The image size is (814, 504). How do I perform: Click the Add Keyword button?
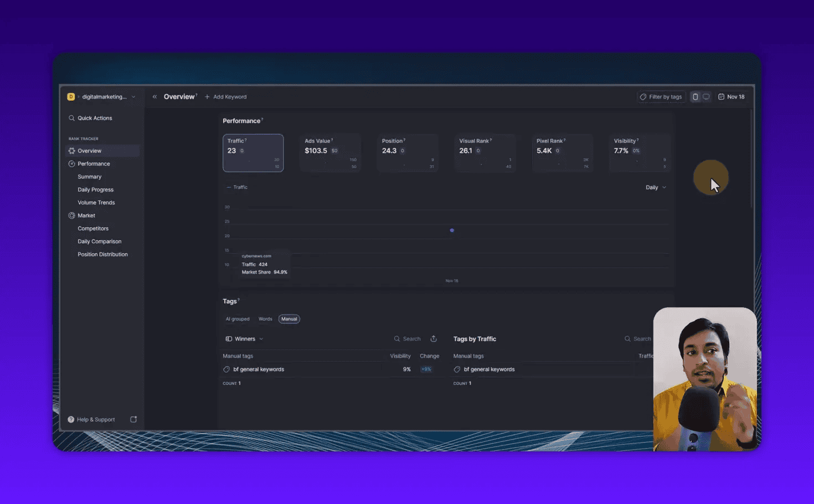[x=225, y=96]
